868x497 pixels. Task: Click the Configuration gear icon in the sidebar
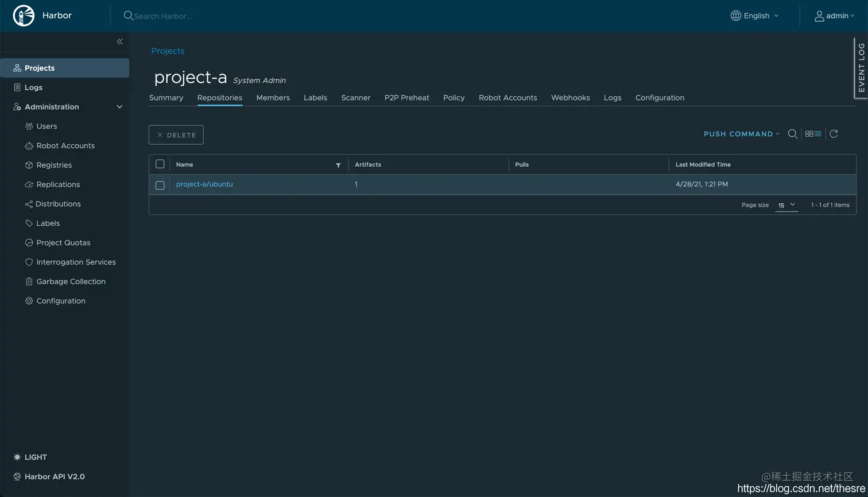click(x=29, y=301)
